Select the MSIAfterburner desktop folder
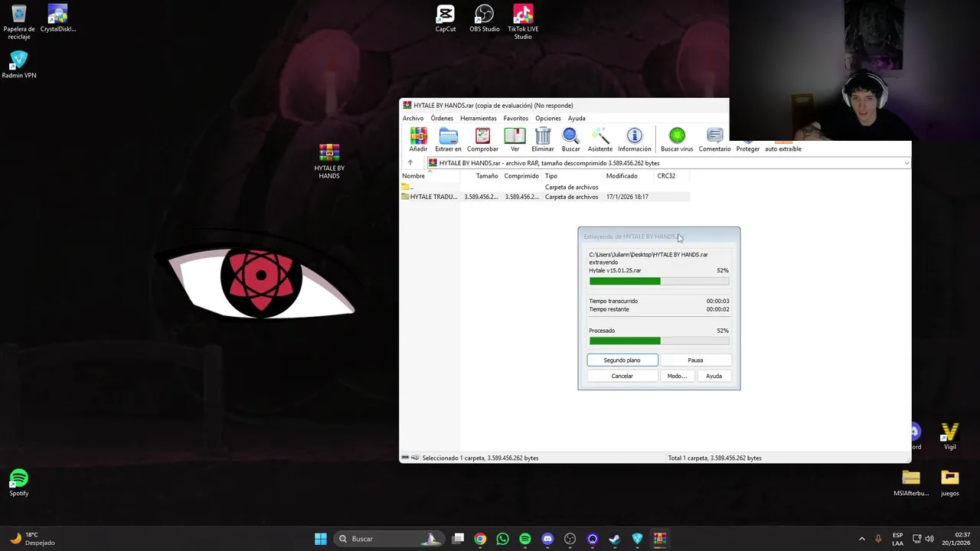The width and height of the screenshot is (980, 551). 911,483
